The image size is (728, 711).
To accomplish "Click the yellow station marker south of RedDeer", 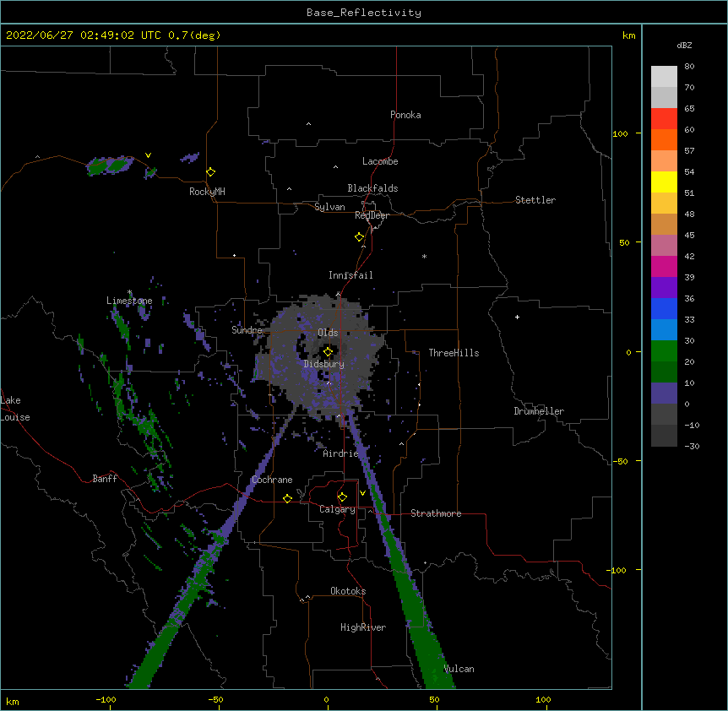I will tap(360, 237).
